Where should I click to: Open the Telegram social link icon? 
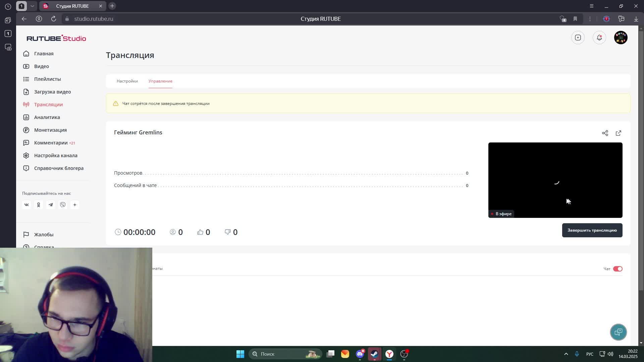pos(51,205)
